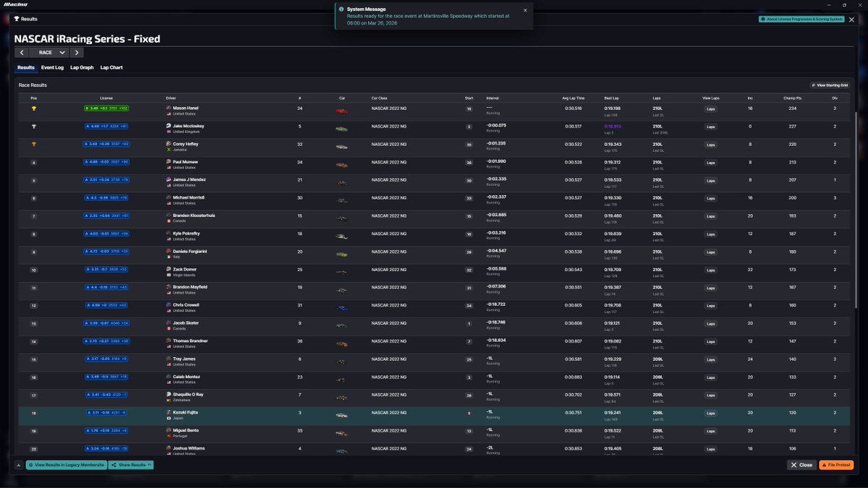This screenshot has height=488, width=868.
Task: Click the Italy flag under Daniele Forgiarini
Action: pos(169,257)
